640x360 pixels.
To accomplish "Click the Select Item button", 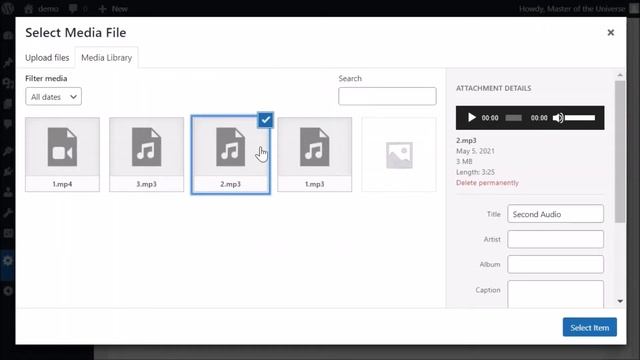I will click(x=589, y=327).
